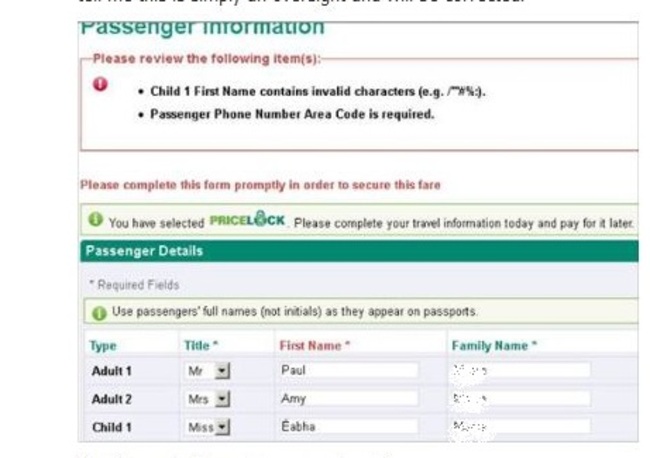Click the red error alert icon

click(x=100, y=84)
